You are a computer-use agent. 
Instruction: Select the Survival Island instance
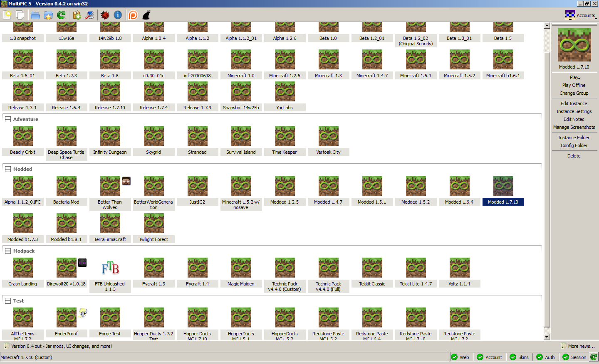tap(241, 141)
